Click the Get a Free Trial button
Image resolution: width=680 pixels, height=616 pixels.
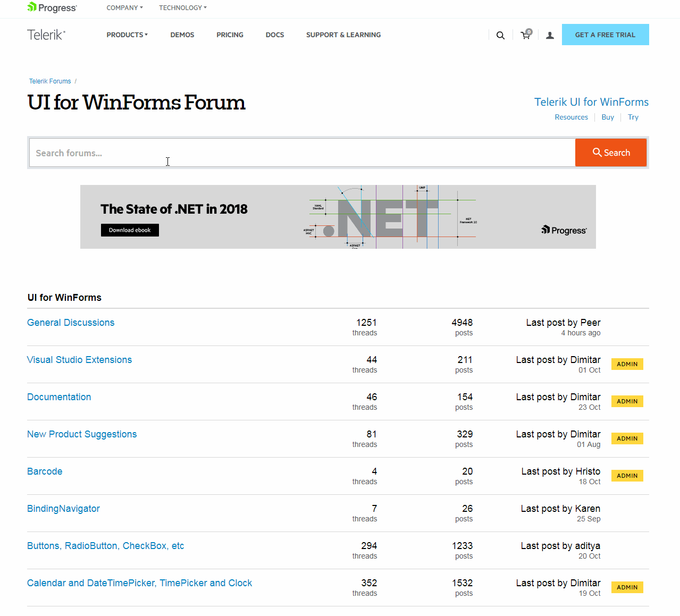tap(605, 35)
